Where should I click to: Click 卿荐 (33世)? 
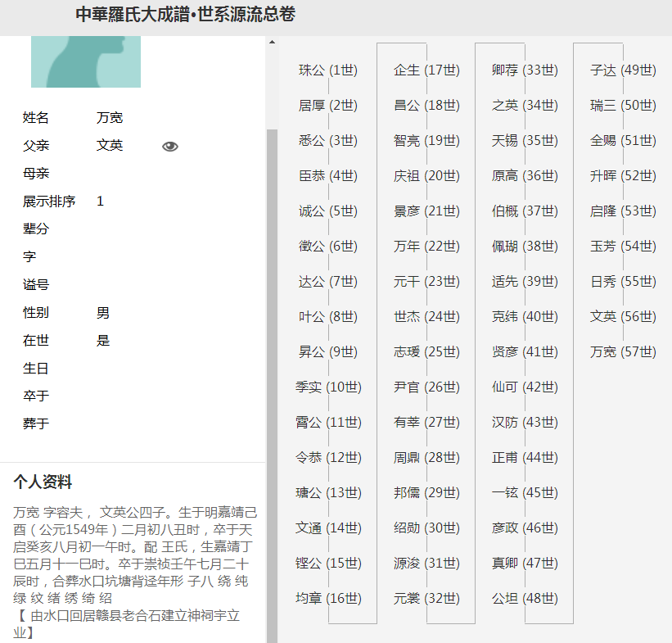click(x=525, y=70)
